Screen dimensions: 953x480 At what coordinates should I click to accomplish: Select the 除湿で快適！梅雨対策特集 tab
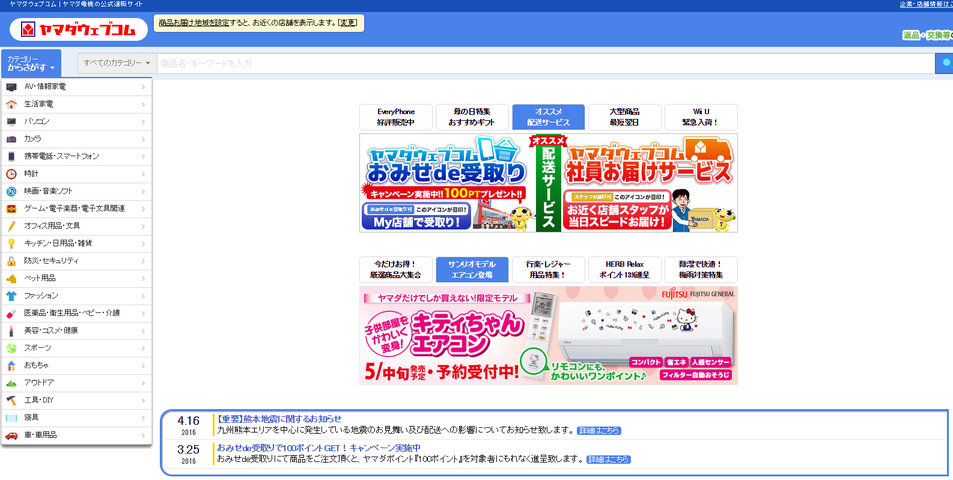click(x=701, y=269)
